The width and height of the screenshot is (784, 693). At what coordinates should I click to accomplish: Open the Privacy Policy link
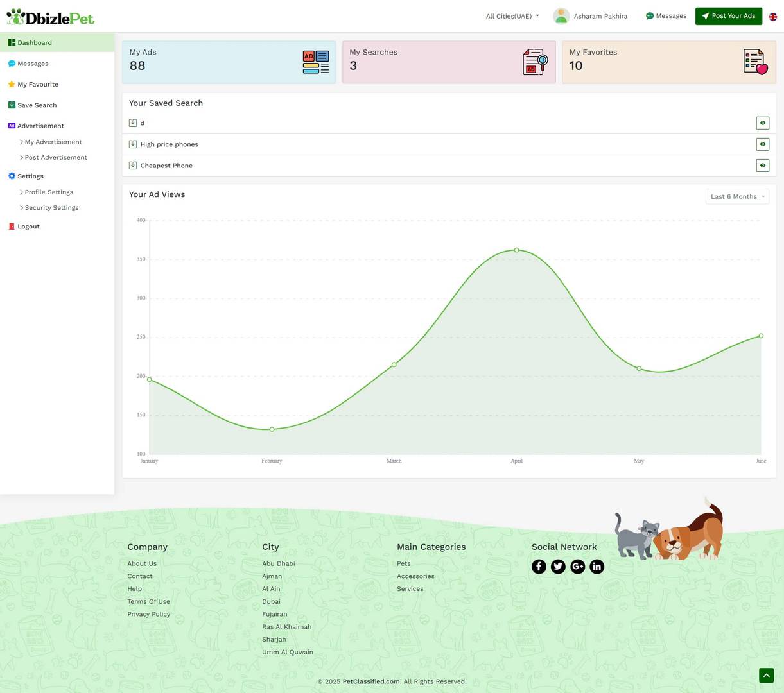coord(148,614)
